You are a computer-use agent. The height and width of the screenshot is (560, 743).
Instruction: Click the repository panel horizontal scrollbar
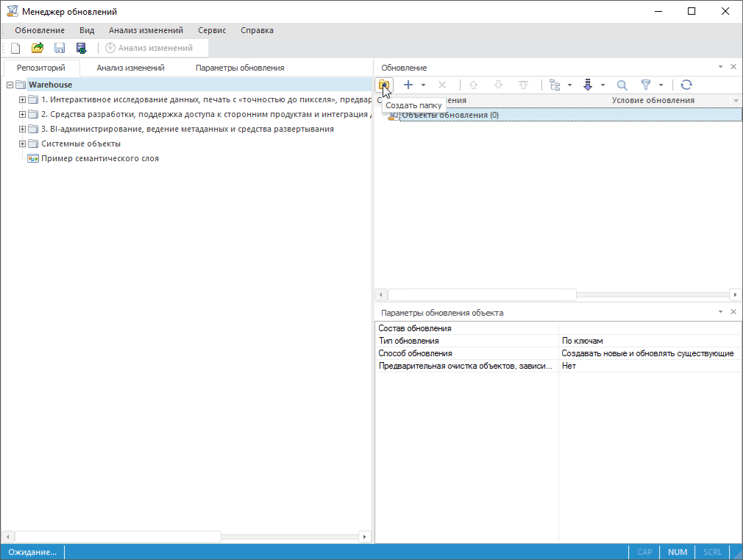tap(118, 536)
